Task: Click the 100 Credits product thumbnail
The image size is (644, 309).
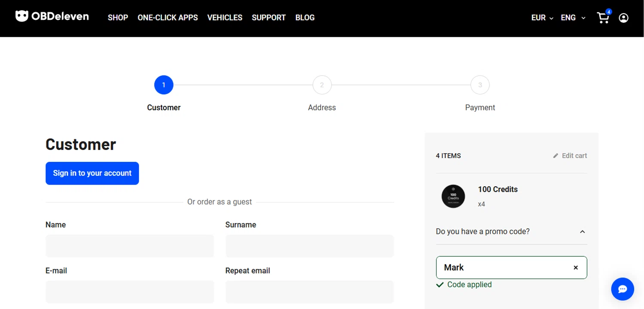Action: [453, 196]
